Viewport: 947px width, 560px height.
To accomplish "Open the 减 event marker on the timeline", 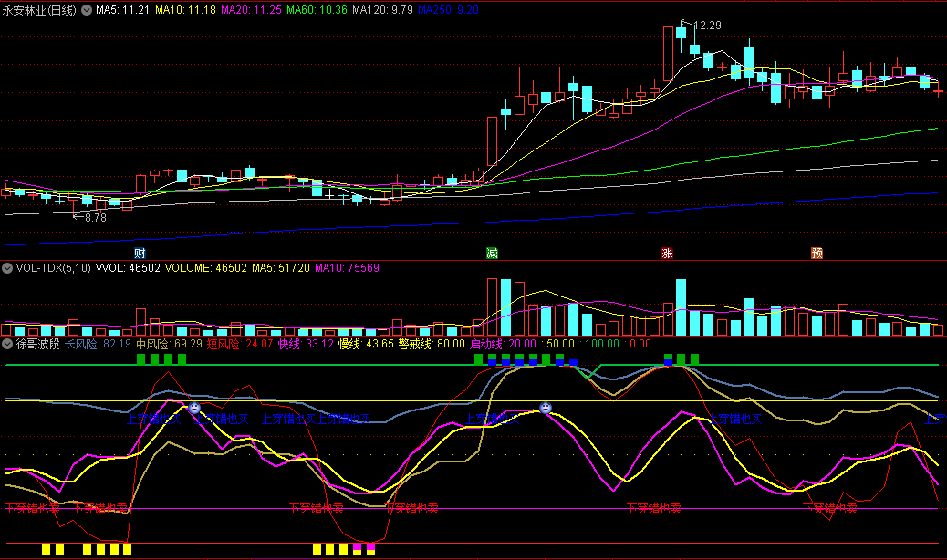I will [493, 253].
